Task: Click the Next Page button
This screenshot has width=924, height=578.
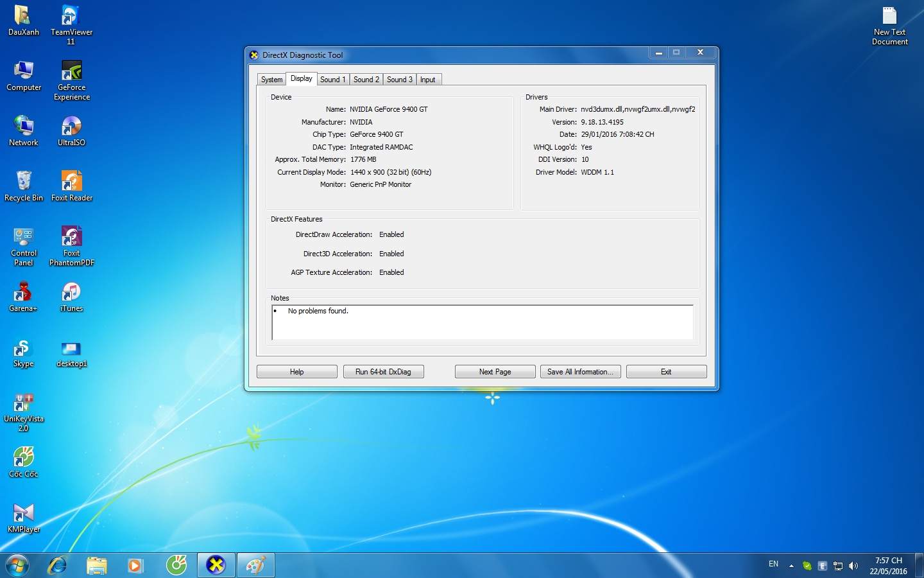Action: 495,372
